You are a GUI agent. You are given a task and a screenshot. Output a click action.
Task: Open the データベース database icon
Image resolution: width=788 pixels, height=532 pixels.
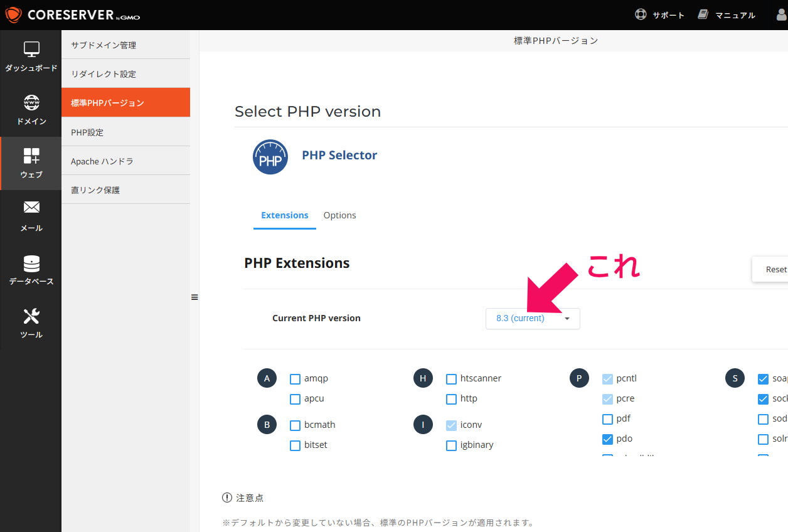click(x=31, y=263)
